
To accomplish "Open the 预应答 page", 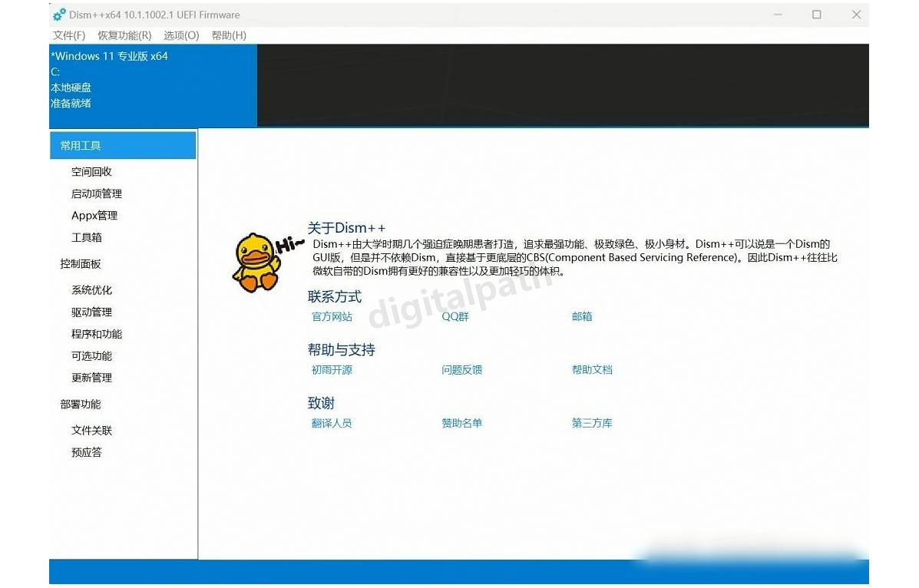I will [86, 452].
